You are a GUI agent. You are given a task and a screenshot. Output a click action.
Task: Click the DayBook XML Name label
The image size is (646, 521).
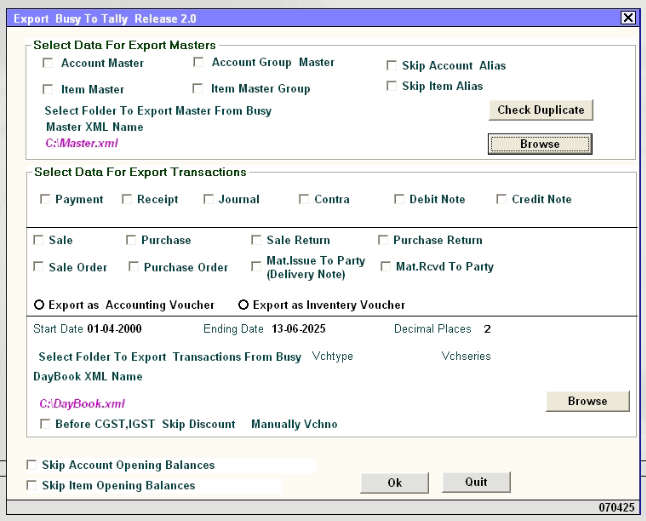[x=88, y=376]
